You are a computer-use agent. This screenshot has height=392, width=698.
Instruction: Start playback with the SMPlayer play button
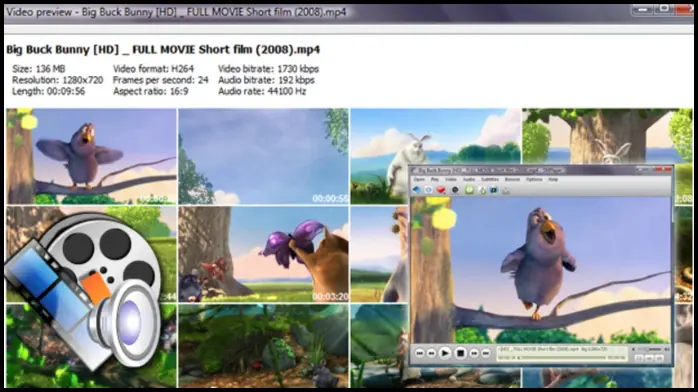click(x=444, y=353)
